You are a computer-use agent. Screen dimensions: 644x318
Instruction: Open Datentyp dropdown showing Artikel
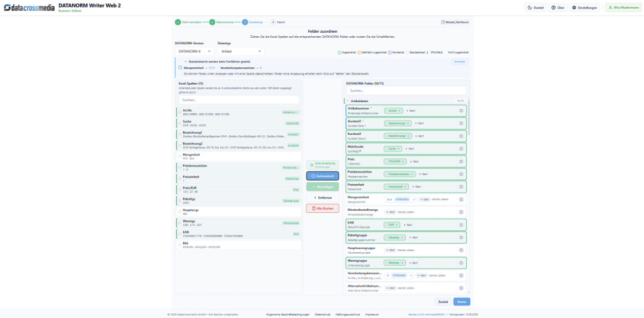point(241,52)
